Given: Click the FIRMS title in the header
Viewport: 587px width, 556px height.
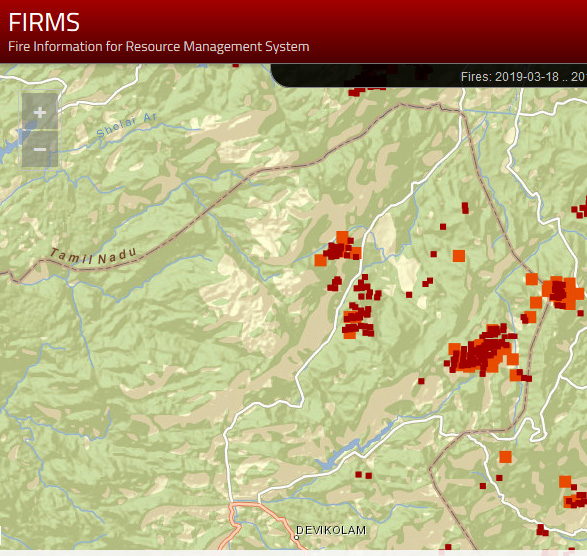Looking at the screenshot, I should pyautogui.click(x=44, y=22).
